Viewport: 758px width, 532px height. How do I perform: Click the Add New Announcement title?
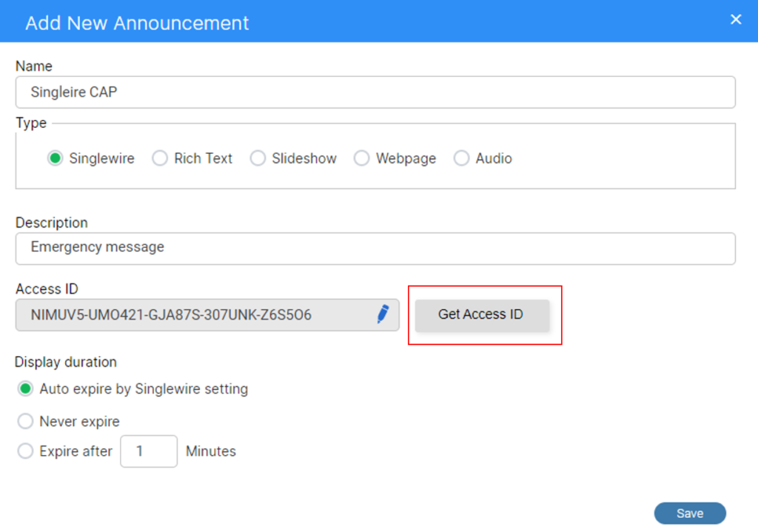coord(137,23)
